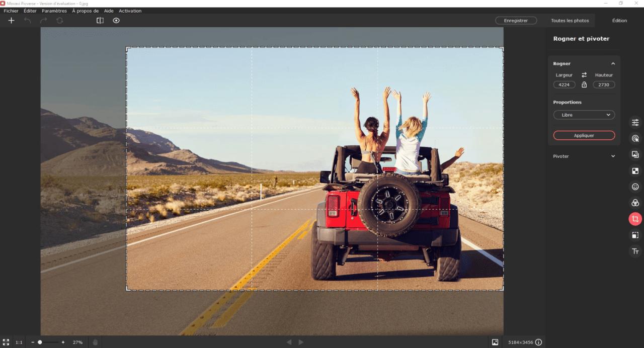Open the Change Background tool
The image size is (644, 348).
click(x=635, y=154)
